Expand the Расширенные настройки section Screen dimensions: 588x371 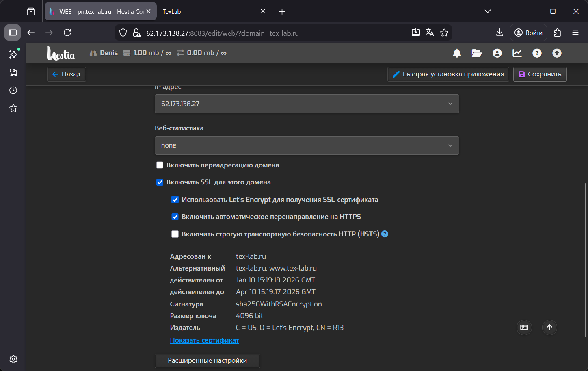[x=207, y=361]
